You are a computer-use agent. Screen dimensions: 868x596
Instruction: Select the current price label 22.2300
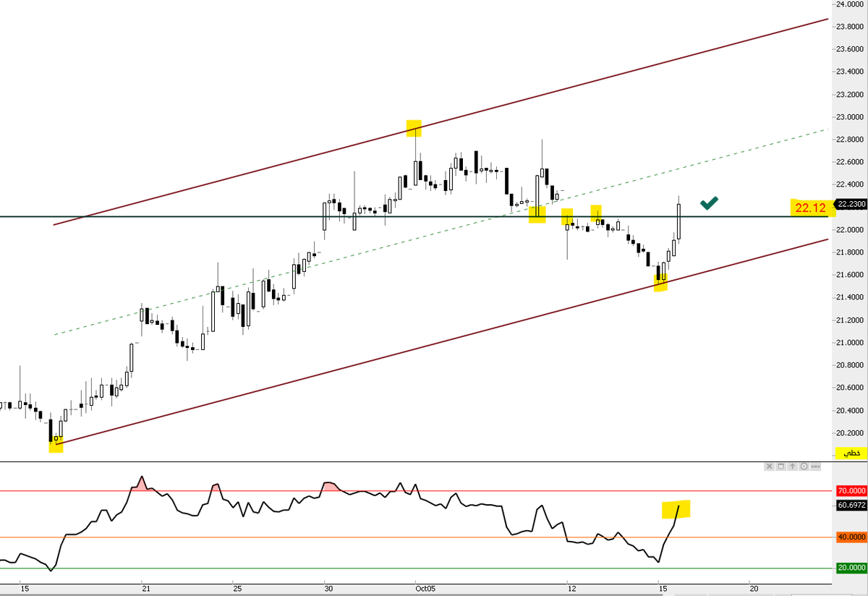(x=849, y=205)
